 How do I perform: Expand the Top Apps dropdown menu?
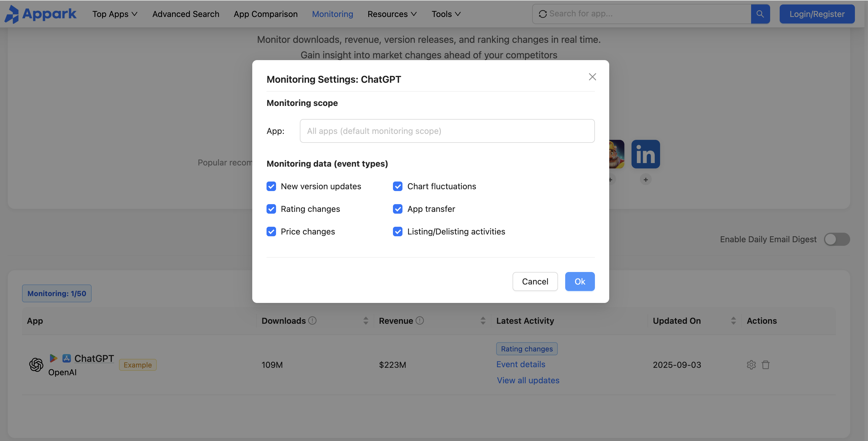115,14
